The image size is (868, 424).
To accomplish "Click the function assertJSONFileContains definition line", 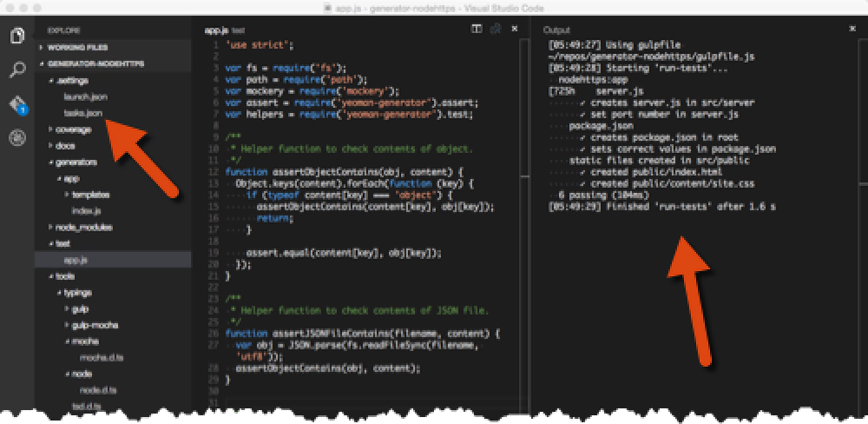I will pos(363,334).
